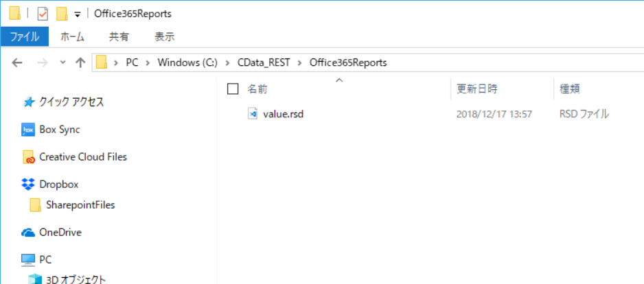Expand chevron after CData_REST in breadcrumb

[299, 63]
